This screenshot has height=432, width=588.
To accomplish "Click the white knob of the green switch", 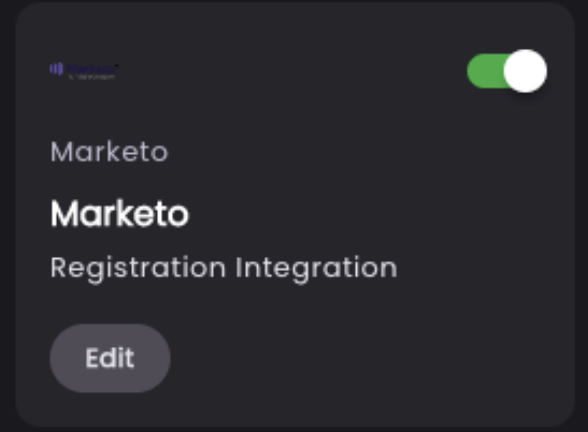I will coord(525,71).
